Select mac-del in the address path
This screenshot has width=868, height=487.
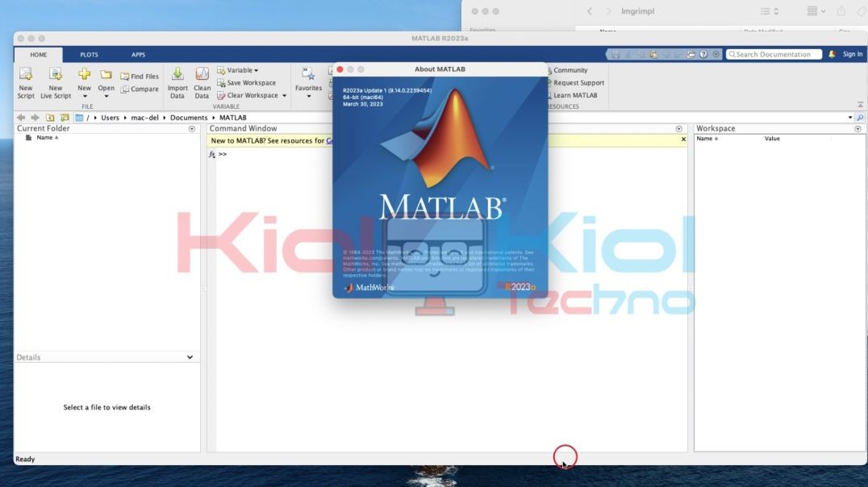pyautogui.click(x=144, y=118)
